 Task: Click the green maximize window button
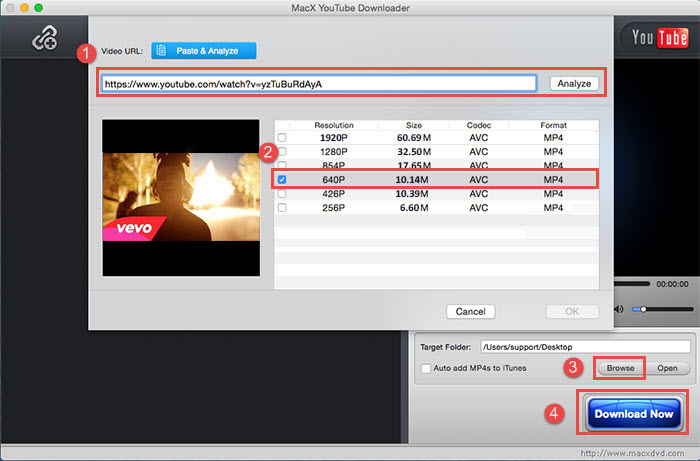[x=38, y=8]
